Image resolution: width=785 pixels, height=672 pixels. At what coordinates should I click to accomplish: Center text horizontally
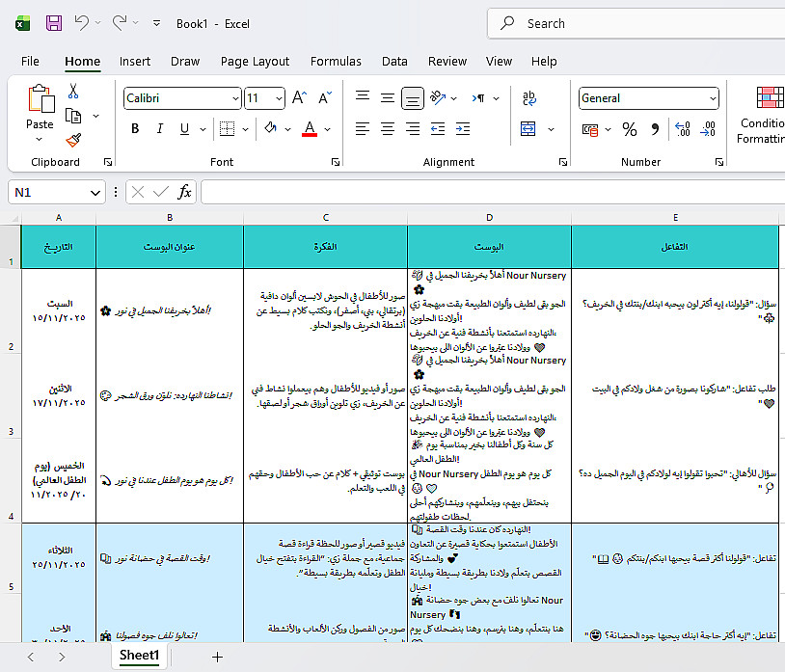pos(388,128)
